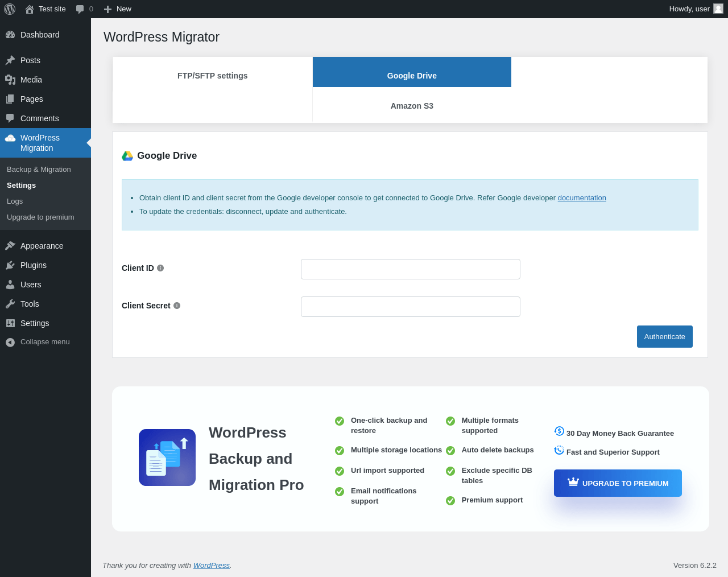Open the New content menu

[118, 9]
